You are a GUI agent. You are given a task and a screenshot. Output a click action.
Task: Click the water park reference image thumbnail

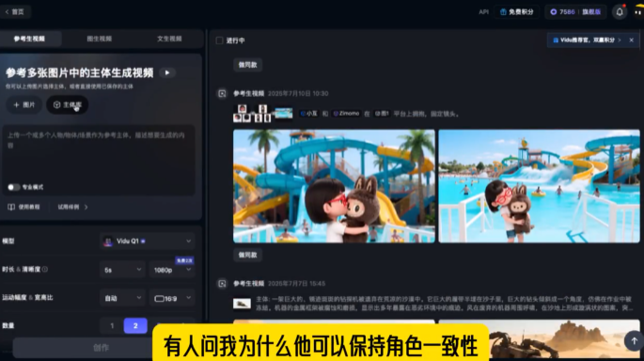[283, 114]
